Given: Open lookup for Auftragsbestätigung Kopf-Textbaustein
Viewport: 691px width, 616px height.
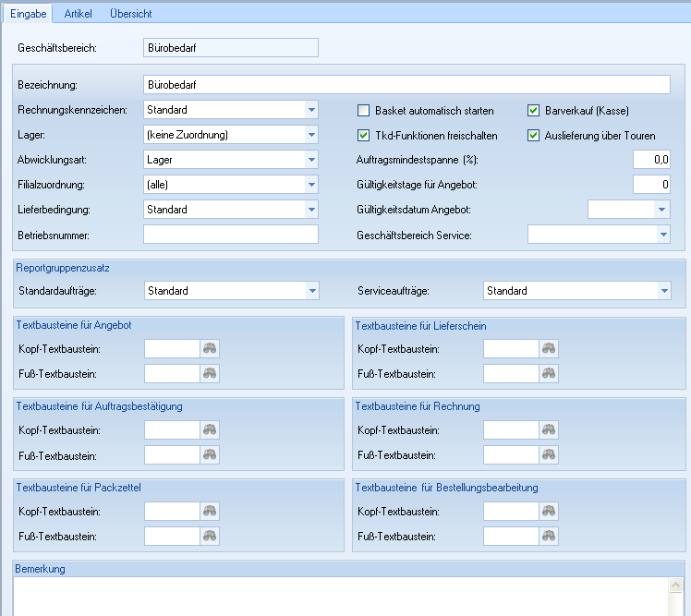Looking at the screenshot, I should (211, 430).
